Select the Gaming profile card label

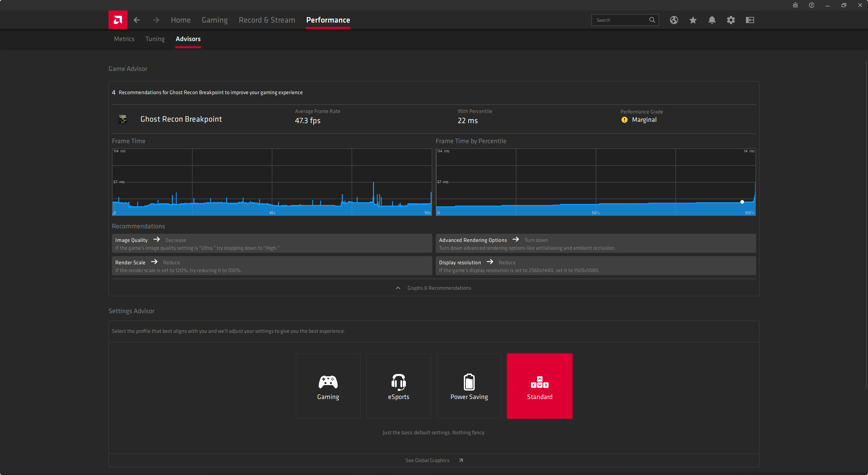[328, 397]
